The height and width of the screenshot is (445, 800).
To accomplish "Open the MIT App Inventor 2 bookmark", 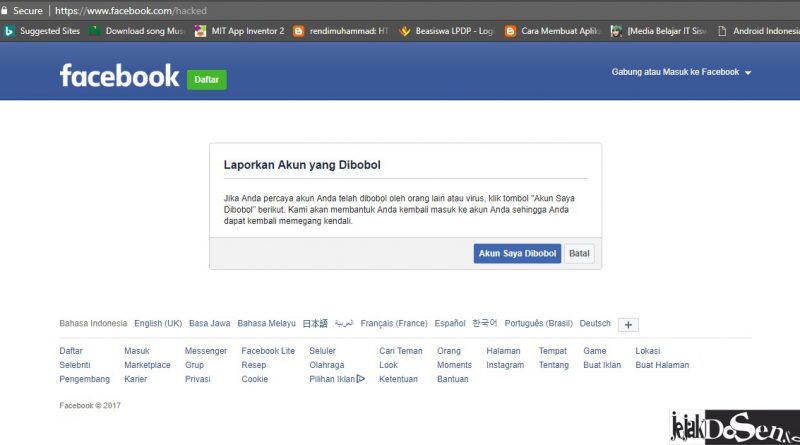I will (x=239, y=31).
